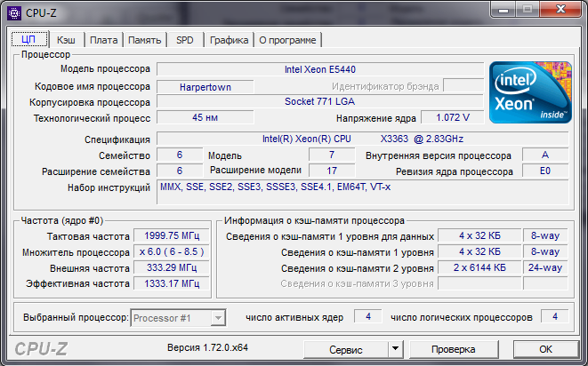Click the 2 x 6144 КБ L2 cache value
588x366 pixels.
pos(479,267)
